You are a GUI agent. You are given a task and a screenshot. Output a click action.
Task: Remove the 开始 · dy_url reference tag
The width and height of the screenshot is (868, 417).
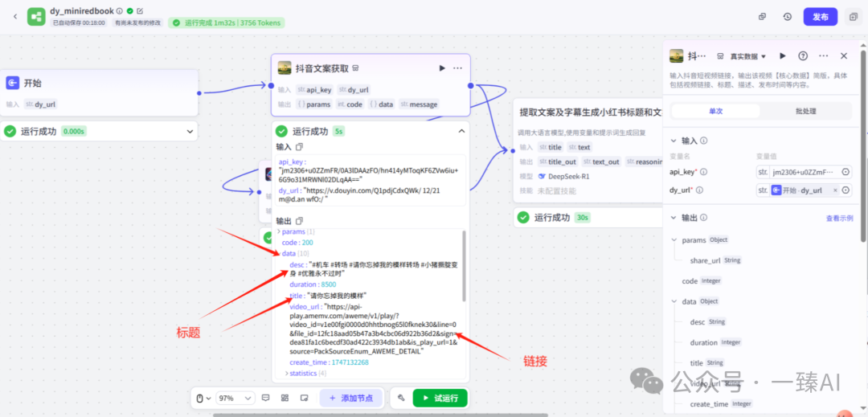click(x=835, y=190)
